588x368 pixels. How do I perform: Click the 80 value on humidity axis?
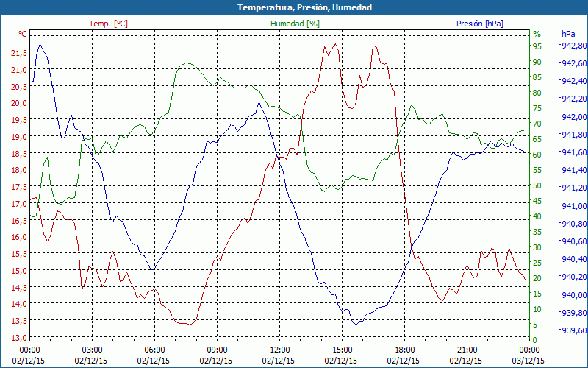537,93
